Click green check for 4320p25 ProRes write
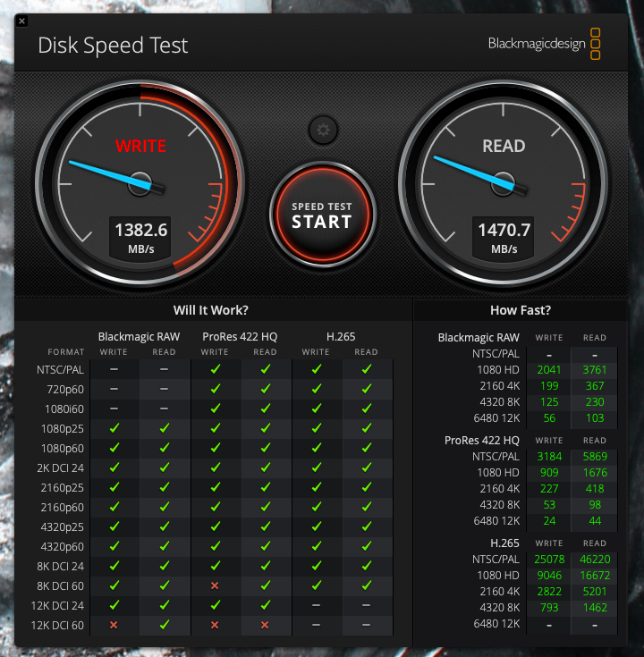644x657 pixels. 215,526
